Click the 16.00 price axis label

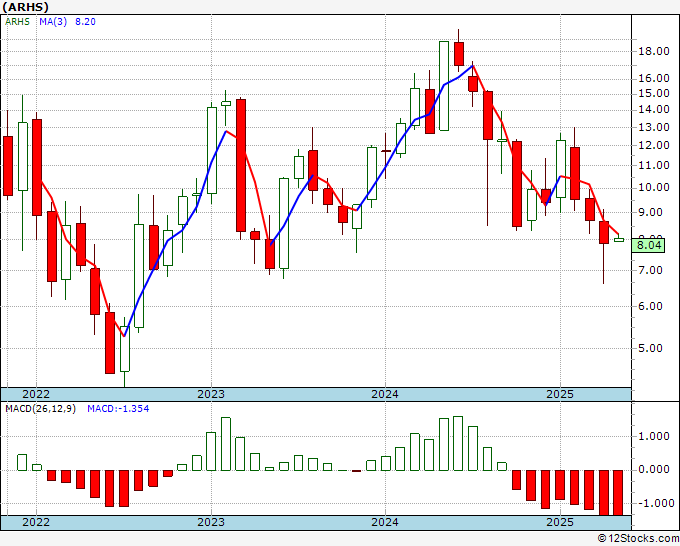click(654, 78)
